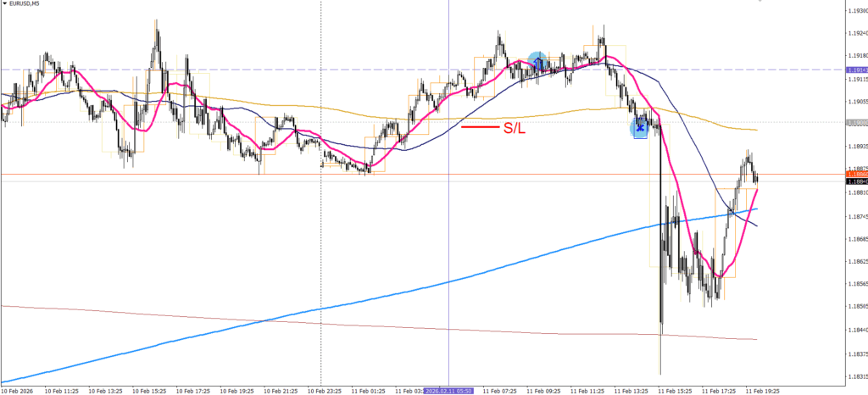Select the red S/L line segment

[478, 127]
